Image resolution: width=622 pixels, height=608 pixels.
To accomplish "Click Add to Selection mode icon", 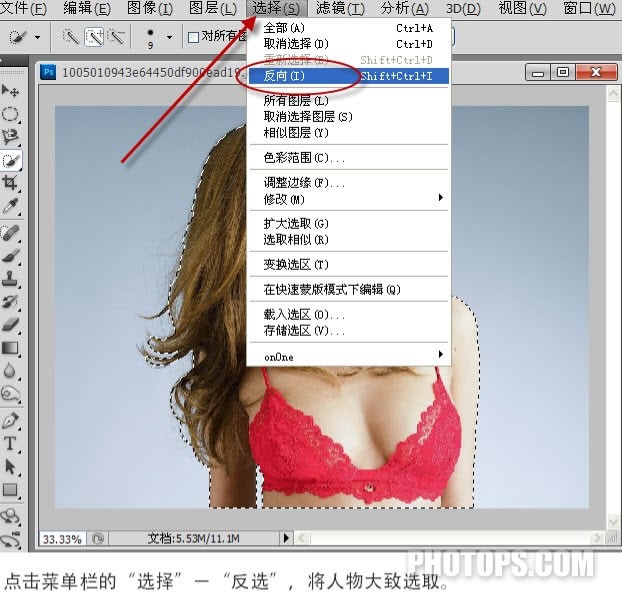I will pyautogui.click(x=94, y=37).
